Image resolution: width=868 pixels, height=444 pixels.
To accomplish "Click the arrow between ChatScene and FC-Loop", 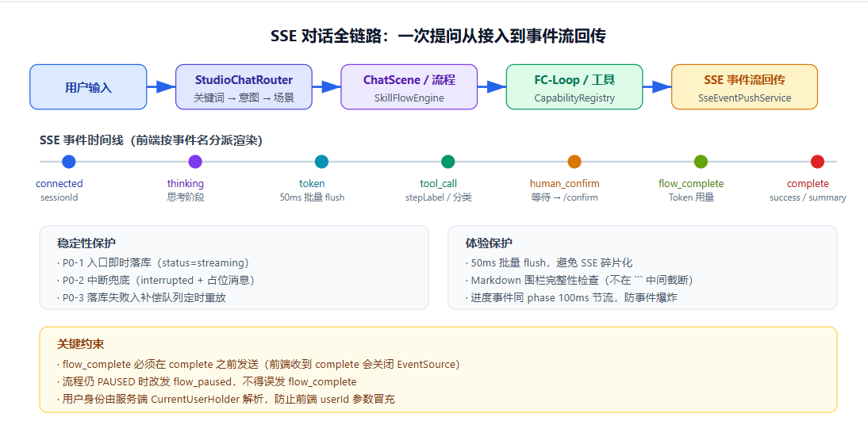I will point(492,86).
